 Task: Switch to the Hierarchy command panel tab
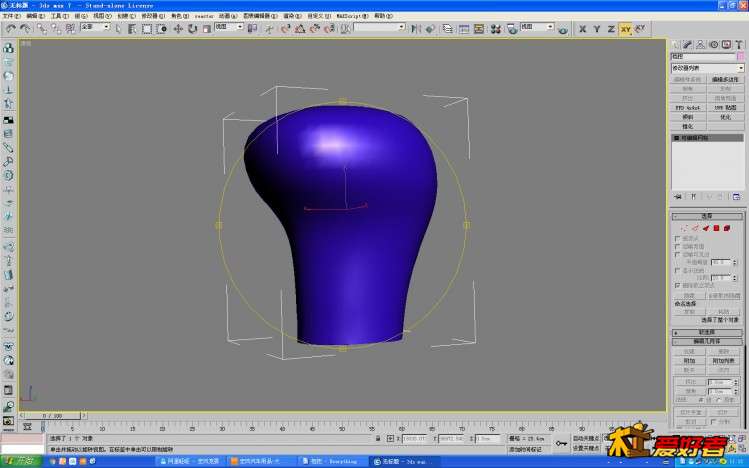701,44
